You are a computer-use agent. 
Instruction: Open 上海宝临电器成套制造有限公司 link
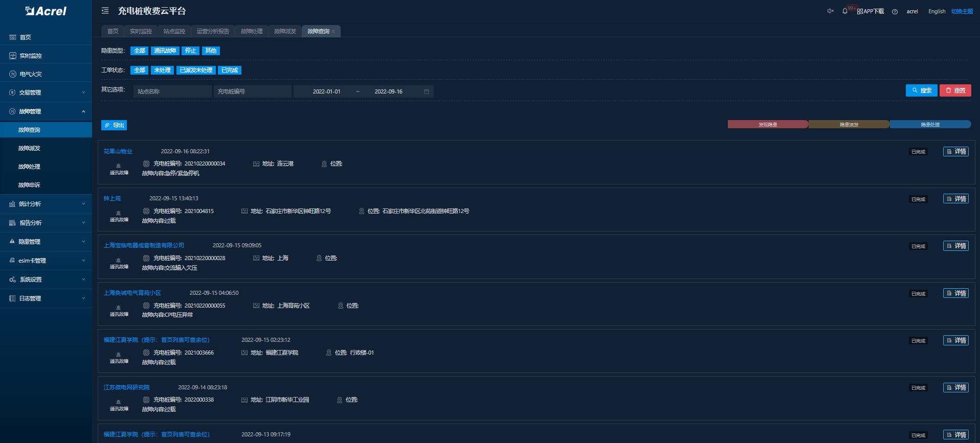(144, 245)
